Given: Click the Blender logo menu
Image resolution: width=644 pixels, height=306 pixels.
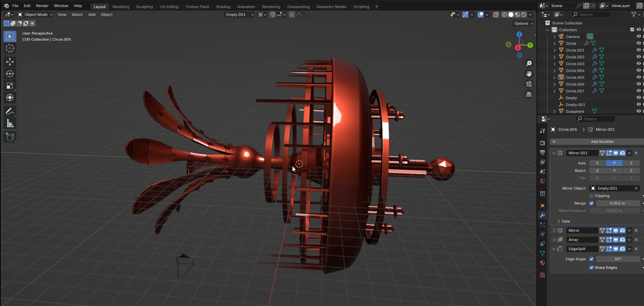Looking at the screenshot, I should pyautogui.click(x=6, y=6).
